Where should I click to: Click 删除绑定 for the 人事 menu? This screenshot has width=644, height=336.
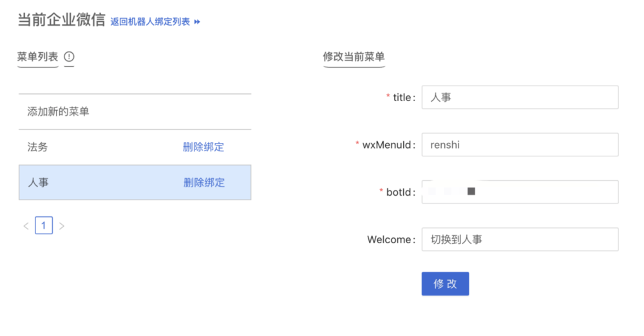tap(204, 183)
